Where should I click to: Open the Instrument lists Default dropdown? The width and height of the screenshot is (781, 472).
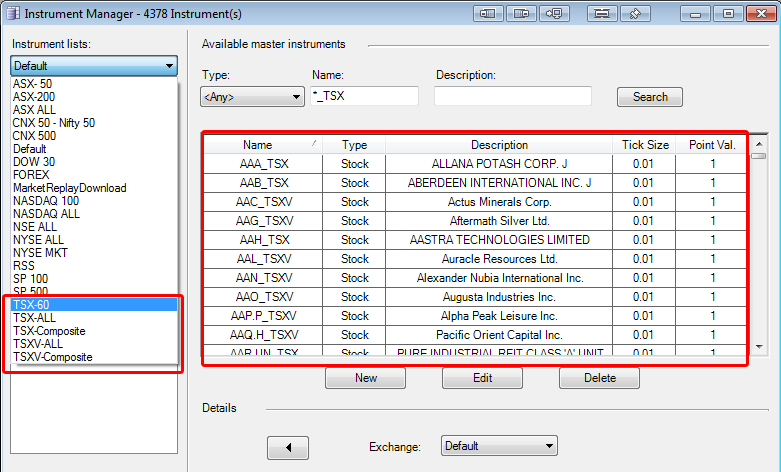point(94,66)
